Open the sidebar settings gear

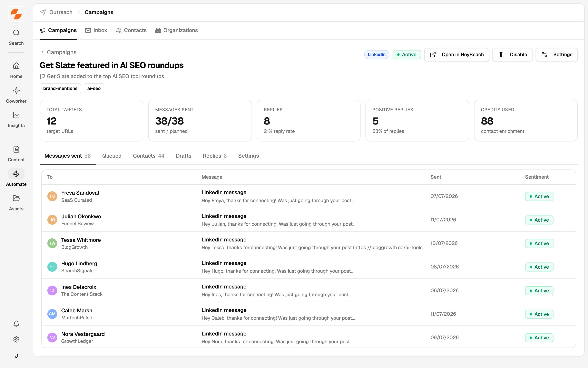pyautogui.click(x=16, y=339)
